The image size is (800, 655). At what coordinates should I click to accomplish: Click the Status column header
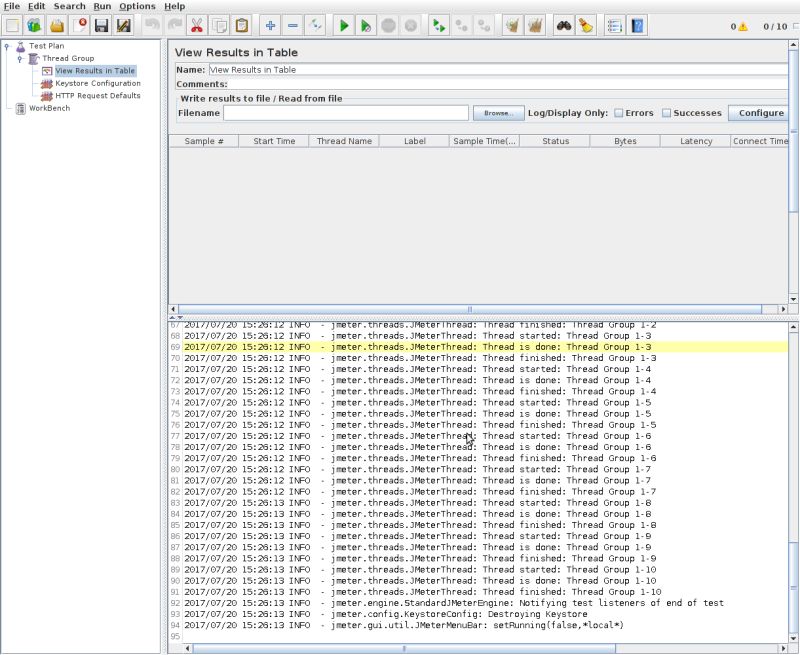(x=555, y=141)
